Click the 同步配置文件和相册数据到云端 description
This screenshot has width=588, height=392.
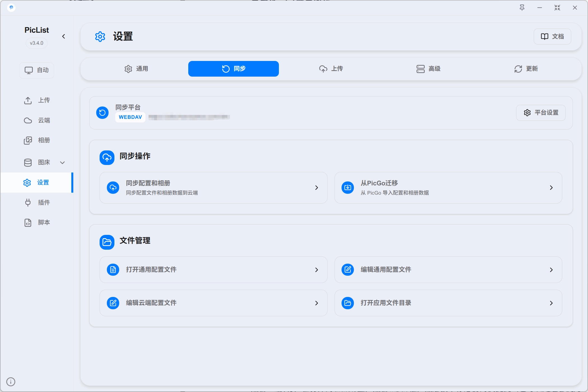click(162, 193)
